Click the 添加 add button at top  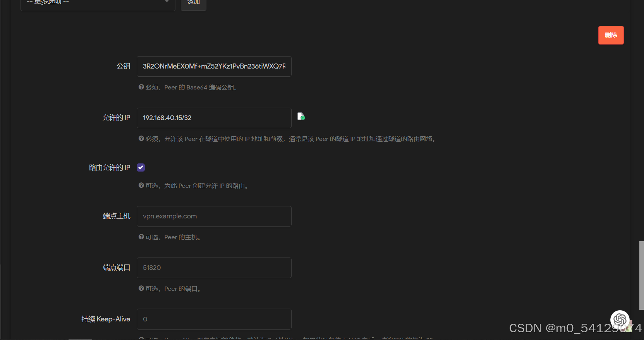(x=193, y=4)
